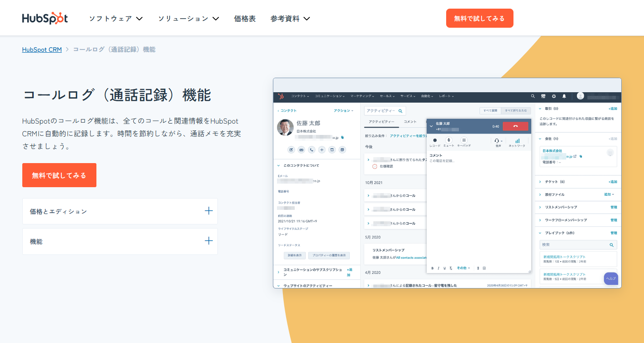Click the ネットワーク signal bars icon
Image resolution: width=644 pixels, height=343 pixels.
517,141
